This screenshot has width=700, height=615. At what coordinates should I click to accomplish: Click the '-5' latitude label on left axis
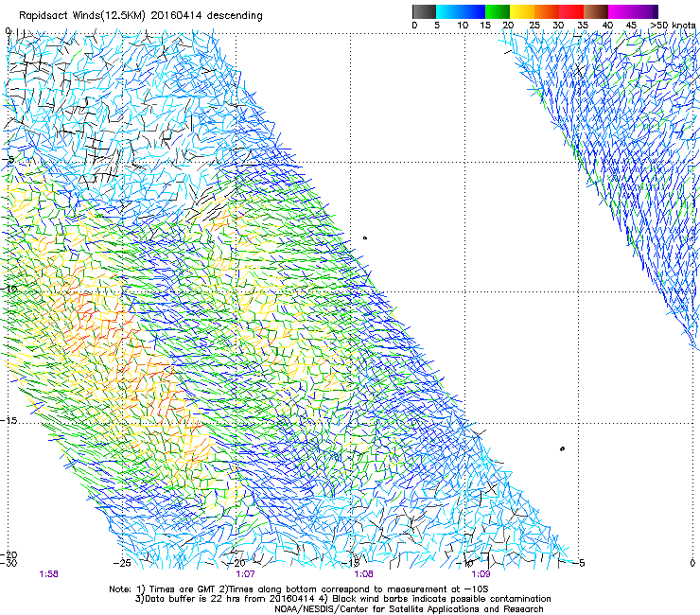coord(8,160)
